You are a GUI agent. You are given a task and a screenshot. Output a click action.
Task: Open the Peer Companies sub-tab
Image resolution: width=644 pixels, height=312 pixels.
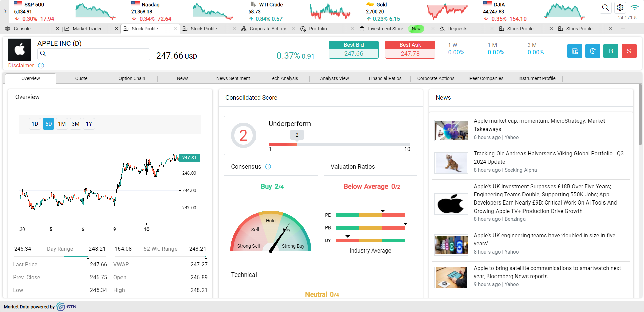pyautogui.click(x=486, y=78)
